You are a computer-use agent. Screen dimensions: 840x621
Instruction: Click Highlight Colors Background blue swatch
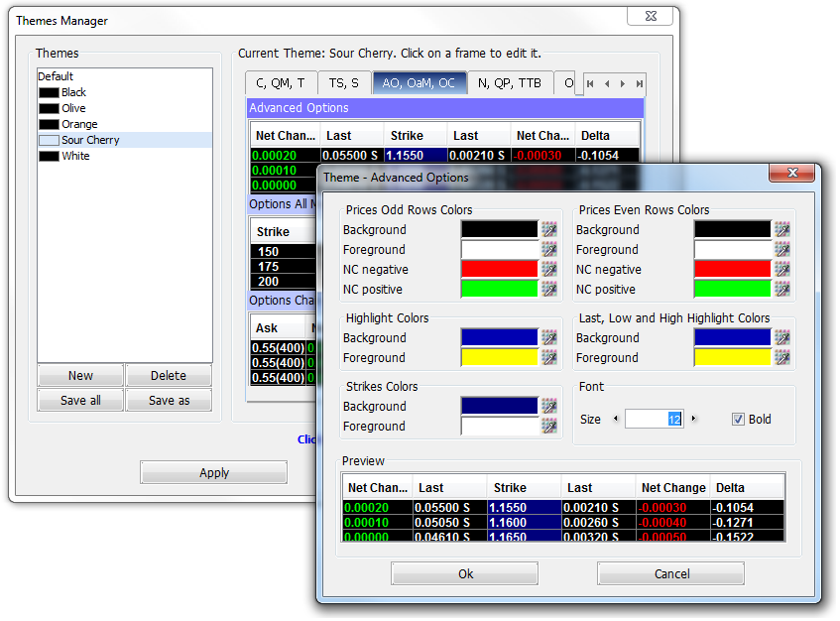pos(499,337)
